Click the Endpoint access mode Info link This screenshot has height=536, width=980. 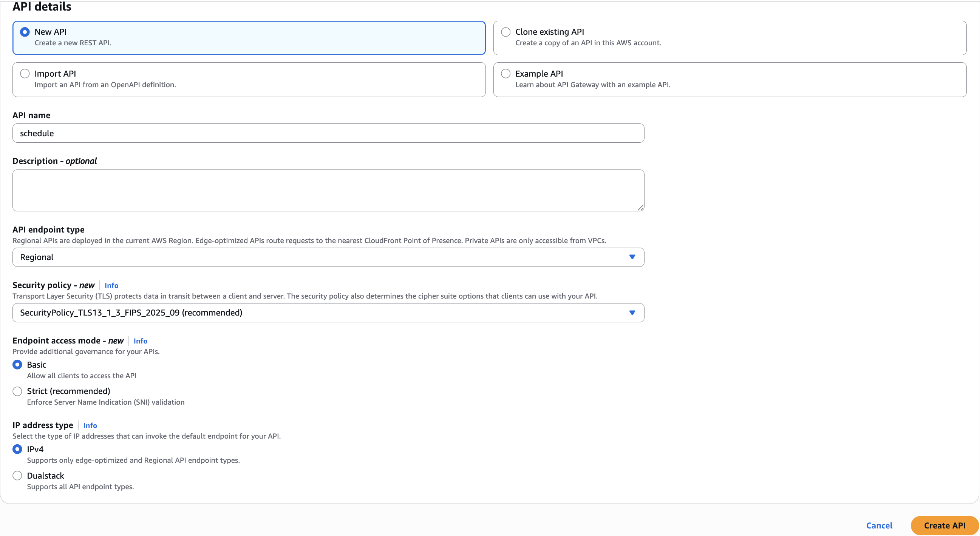point(140,340)
